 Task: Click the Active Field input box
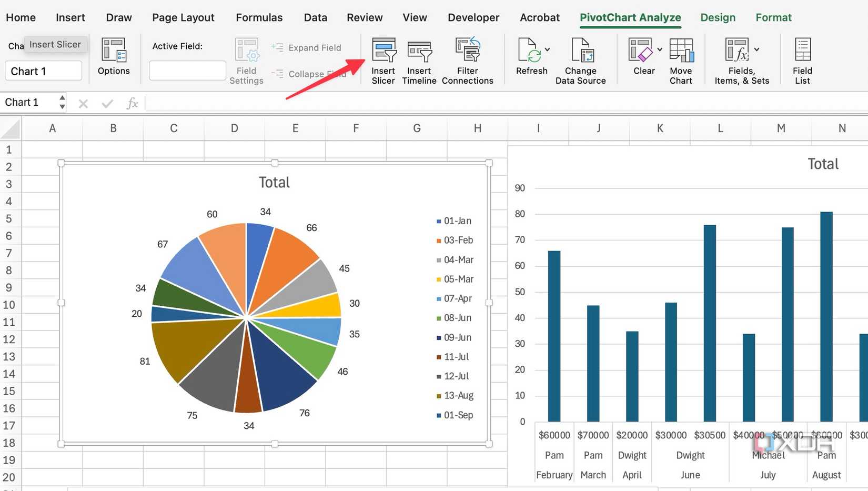[187, 71]
